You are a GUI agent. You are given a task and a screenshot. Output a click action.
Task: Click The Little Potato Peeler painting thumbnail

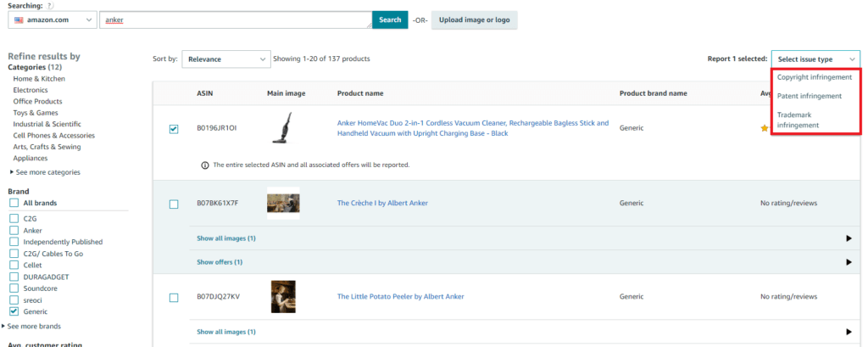tap(283, 297)
